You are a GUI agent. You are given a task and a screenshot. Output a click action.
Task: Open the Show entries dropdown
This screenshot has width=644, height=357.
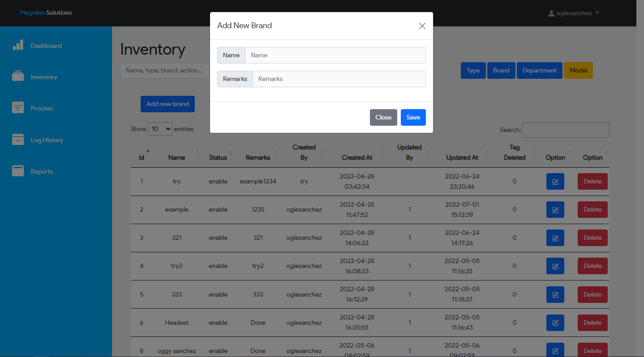[160, 128]
